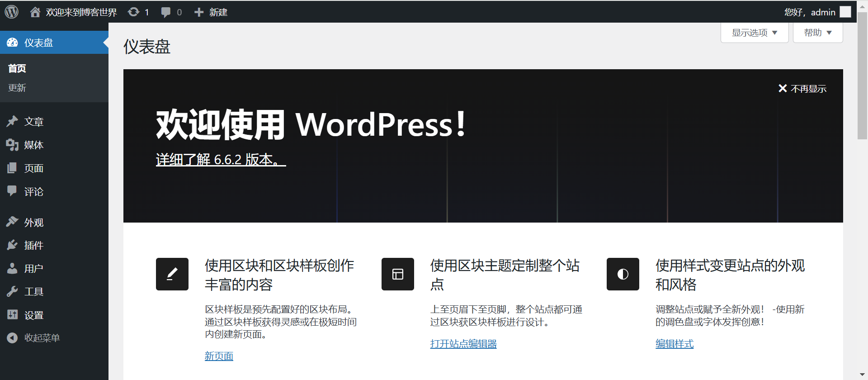
Task: Click the vertical scrollbar thumb
Action: 863,76
